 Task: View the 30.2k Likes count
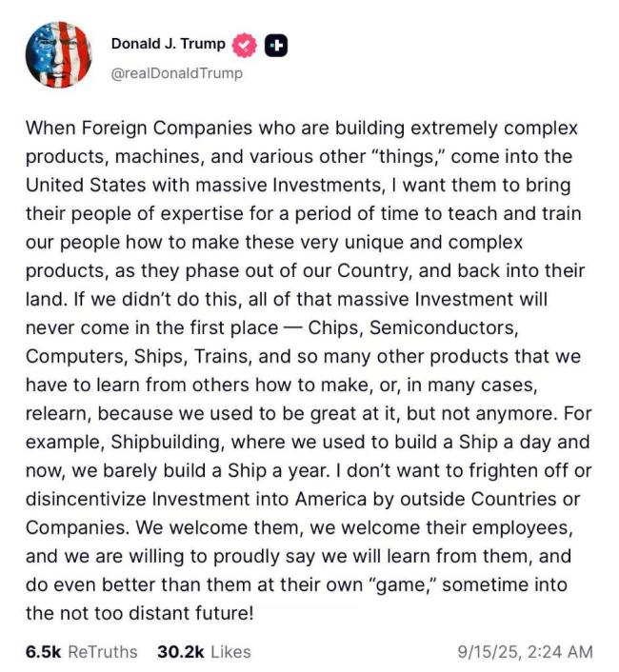pos(178,652)
